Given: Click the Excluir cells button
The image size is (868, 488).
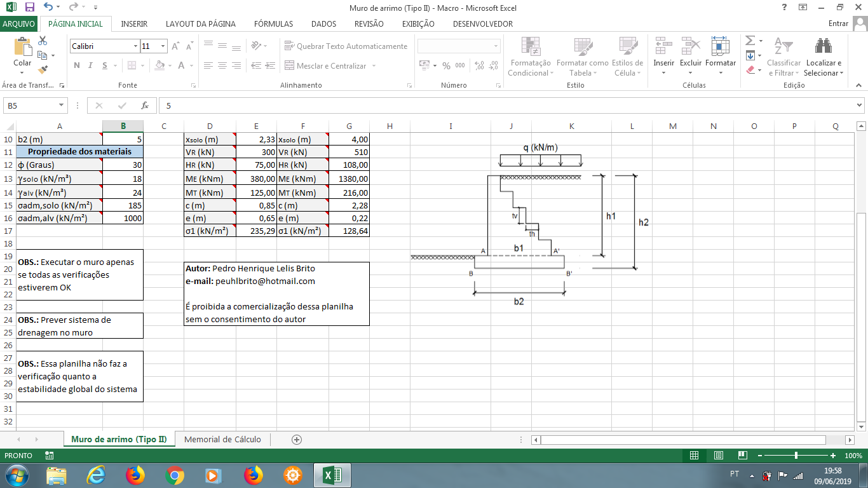Looking at the screenshot, I should (x=691, y=56).
